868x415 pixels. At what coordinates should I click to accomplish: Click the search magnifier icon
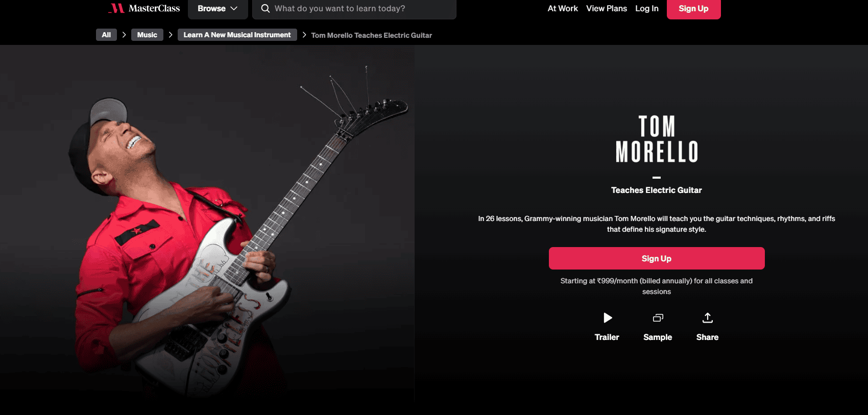point(266,8)
